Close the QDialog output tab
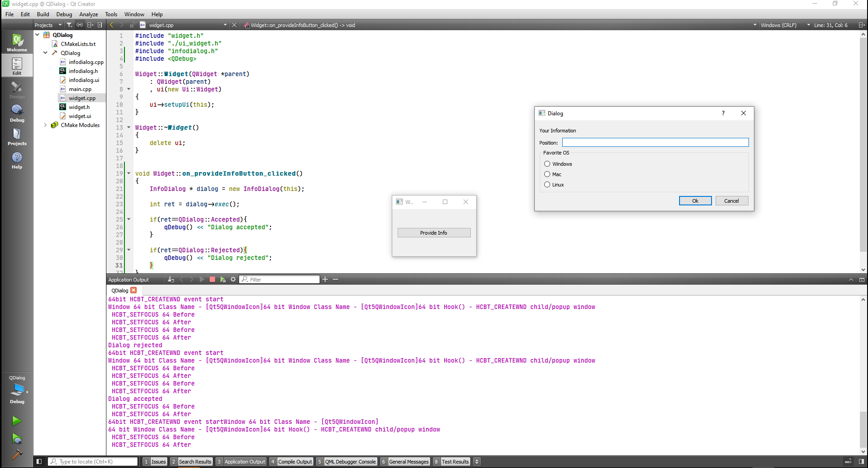Image resolution: width=868 pixels, height=468 pixels. coord(133,291)
